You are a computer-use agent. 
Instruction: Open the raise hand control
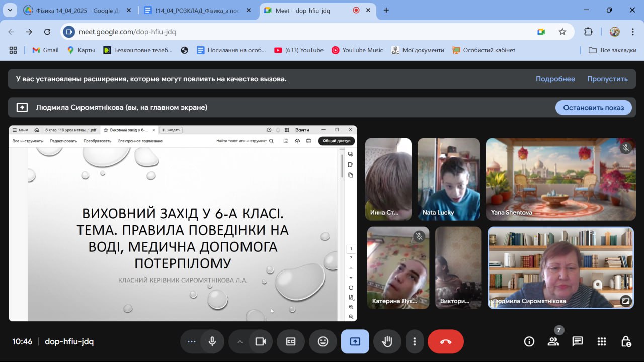[x=387, y=342]
